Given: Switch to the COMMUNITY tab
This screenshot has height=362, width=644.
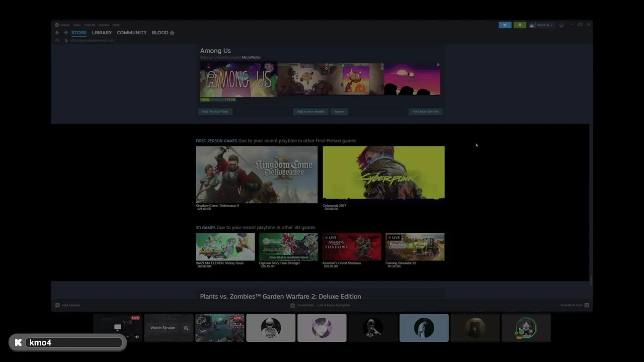Looking at the screenshot, I should point(132,33).
